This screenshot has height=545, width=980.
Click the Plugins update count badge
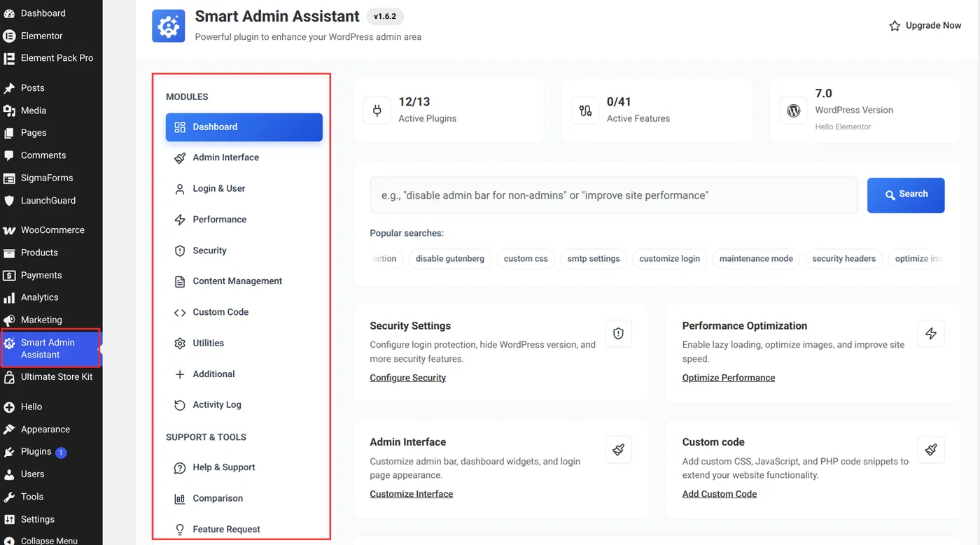tap(61, 453)
